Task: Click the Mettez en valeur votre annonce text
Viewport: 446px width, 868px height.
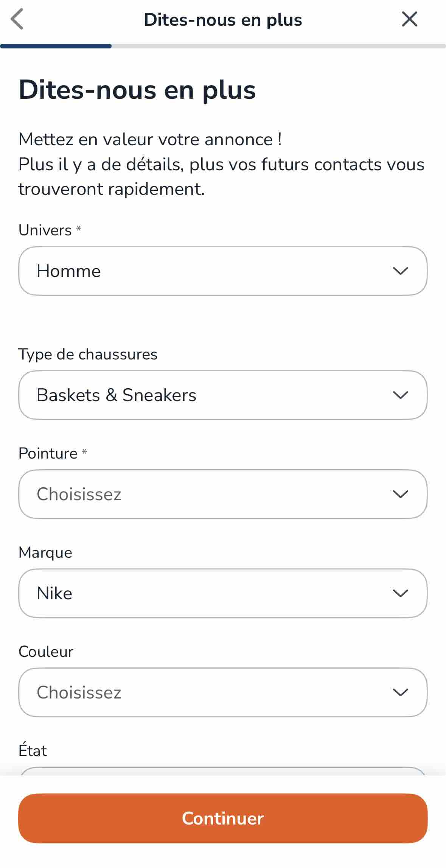Action: pos(150,140)
